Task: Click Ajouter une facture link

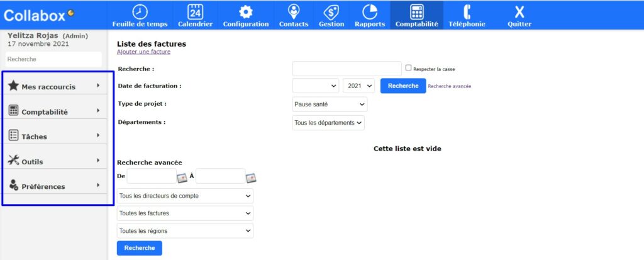Action: click(x=143, y=52)
